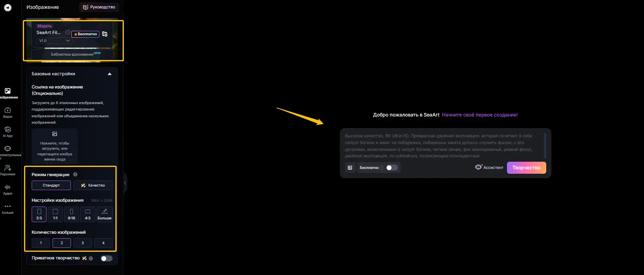Select Стандарт generation mode
The width and height of the screenshot is (644, 275).
coord(51,185)
